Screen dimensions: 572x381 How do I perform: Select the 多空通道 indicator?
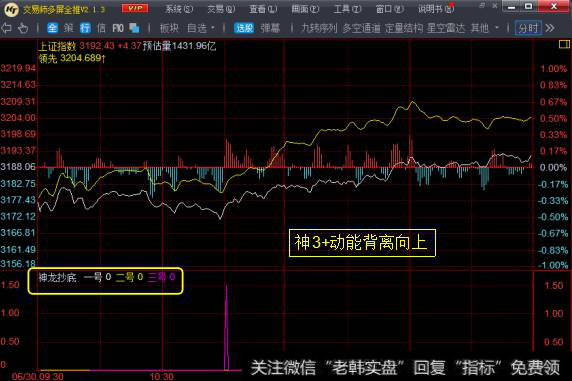point(361,28)
